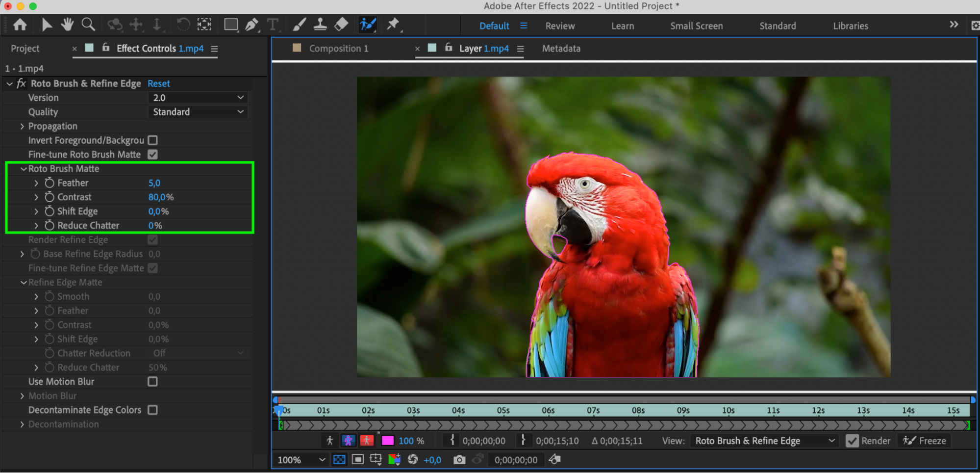Select the Pen tool in toolbar
Screen dimensions: 980x473
point(251,25)
